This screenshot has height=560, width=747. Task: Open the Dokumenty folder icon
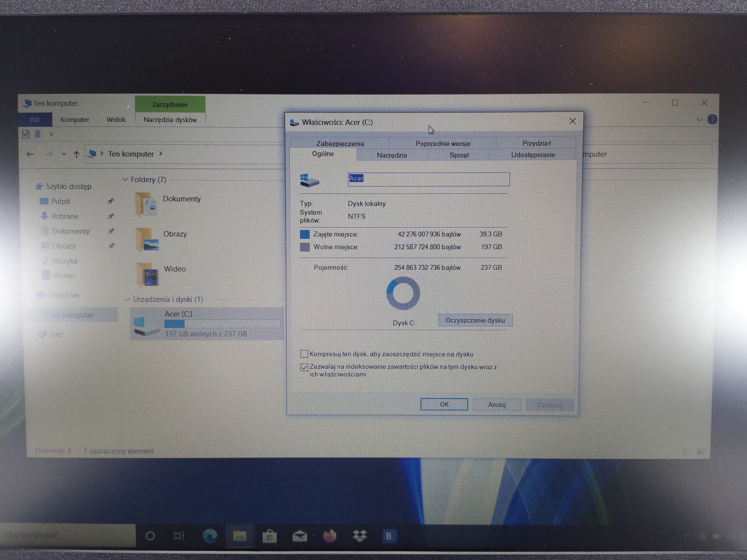[146, 205]
